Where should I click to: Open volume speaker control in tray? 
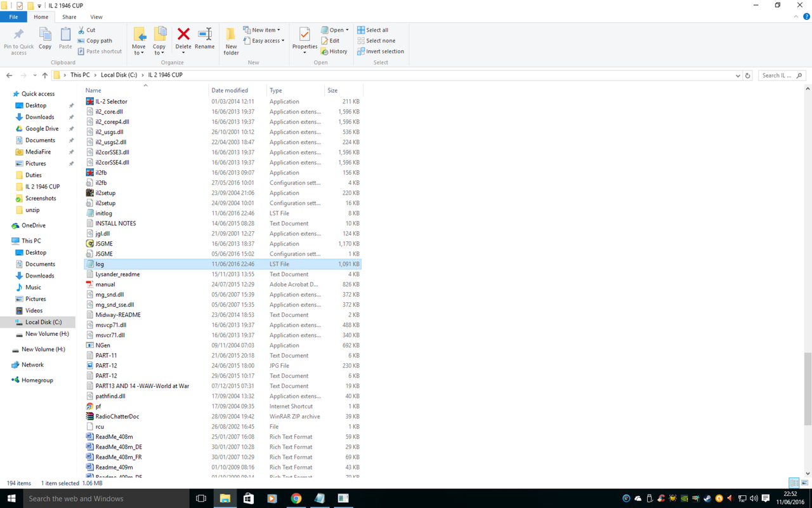tap(754, 498)
